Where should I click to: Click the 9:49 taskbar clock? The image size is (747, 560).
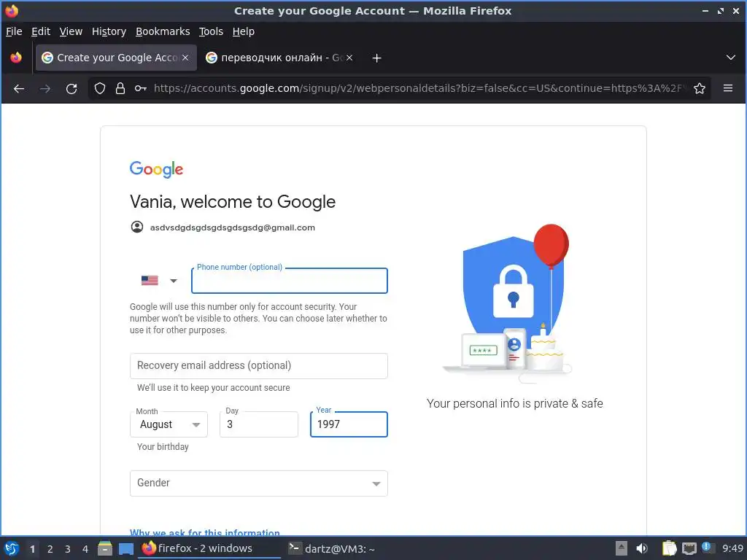[732, 548]
